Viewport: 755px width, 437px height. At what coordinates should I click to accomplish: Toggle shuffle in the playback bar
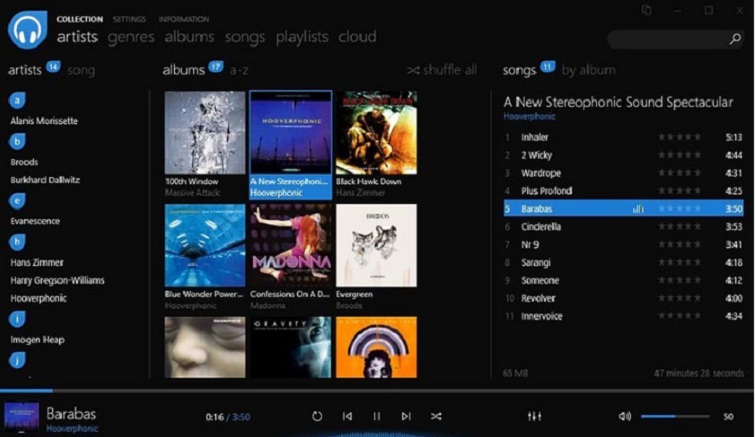(436, 416)
